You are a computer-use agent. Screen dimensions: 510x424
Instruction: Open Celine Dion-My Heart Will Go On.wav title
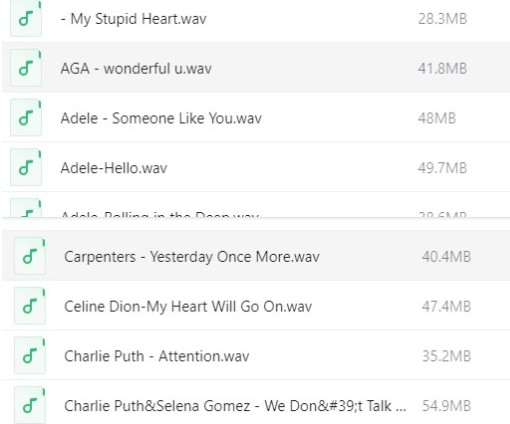coord(188,307)
